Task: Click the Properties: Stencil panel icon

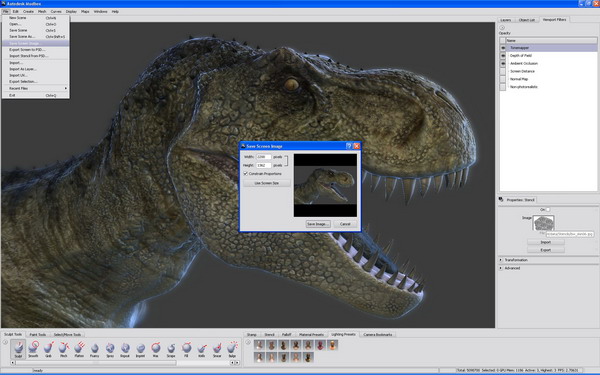Action: tap(501, 199)
